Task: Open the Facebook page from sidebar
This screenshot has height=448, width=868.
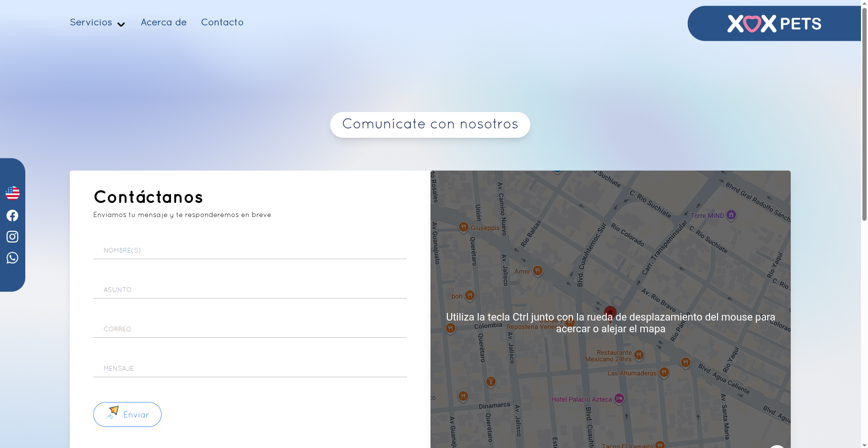Action: click(x=13, y=216)
